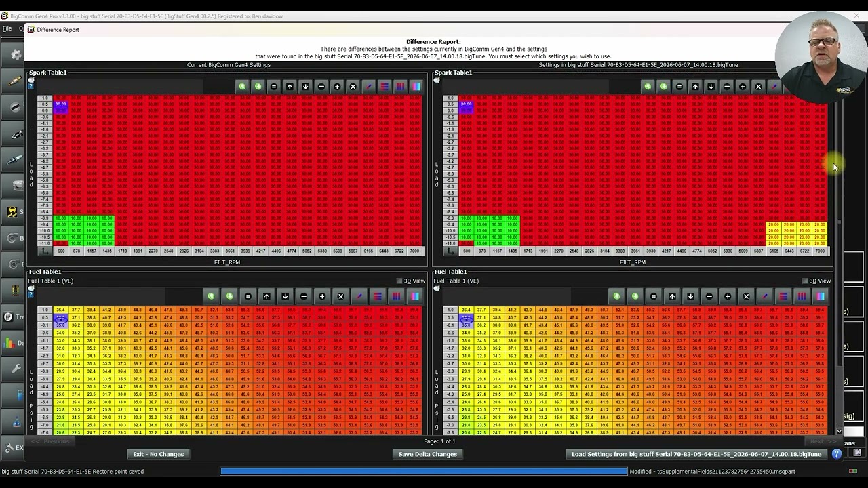Screen dimensions: 868x488
Task: Click Save Delta Changes button
Action: (x=427, y=454)
